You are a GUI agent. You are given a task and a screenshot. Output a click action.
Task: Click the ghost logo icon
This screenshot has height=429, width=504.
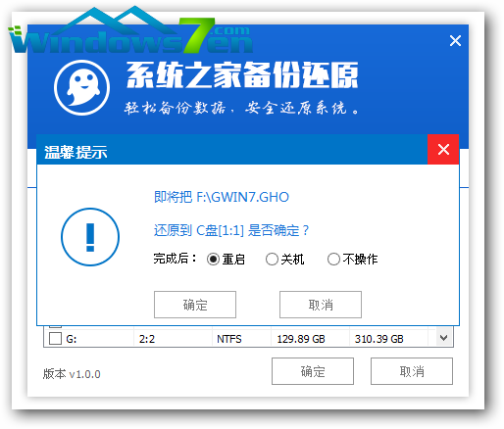click(x=81, y=87)
